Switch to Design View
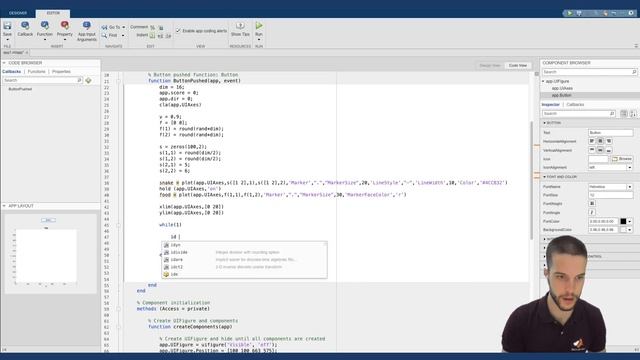This screenshot has height=360, width=640. pyautogui.click(x=489, y=65)
